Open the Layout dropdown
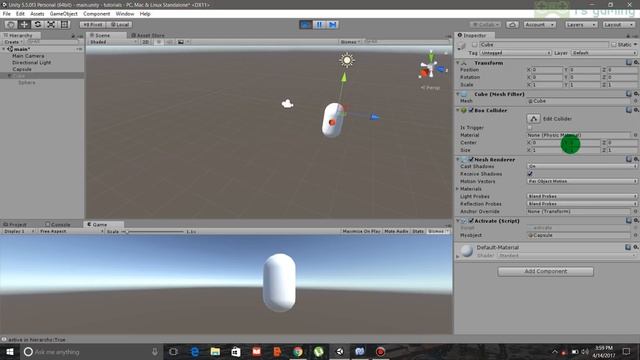This screenshot has height=360, width=640. tap(618, 24)
